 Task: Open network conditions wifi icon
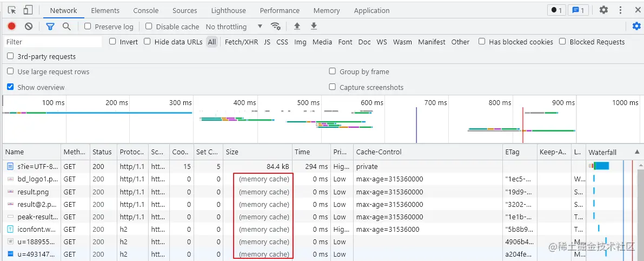[276, 26]
